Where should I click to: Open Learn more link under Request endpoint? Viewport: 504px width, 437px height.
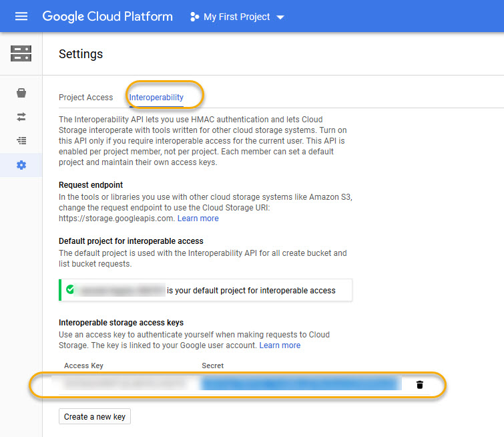pos(198,218)
